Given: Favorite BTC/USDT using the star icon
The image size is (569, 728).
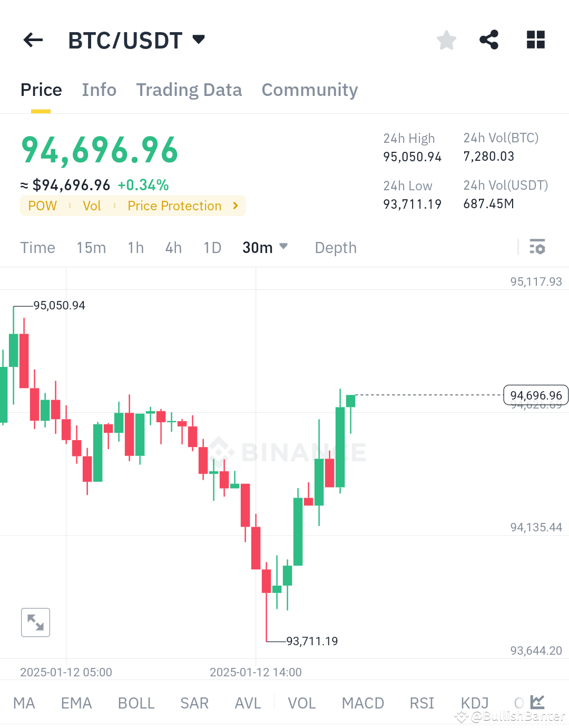Looking at the screenshot, I should (x=446, y=40).
